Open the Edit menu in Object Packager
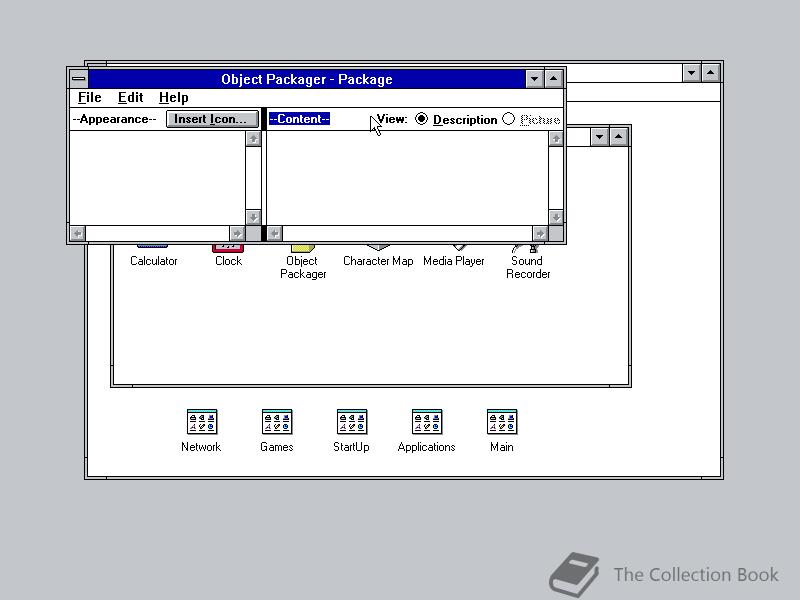 pyautogui.click(x=130, y=97)
